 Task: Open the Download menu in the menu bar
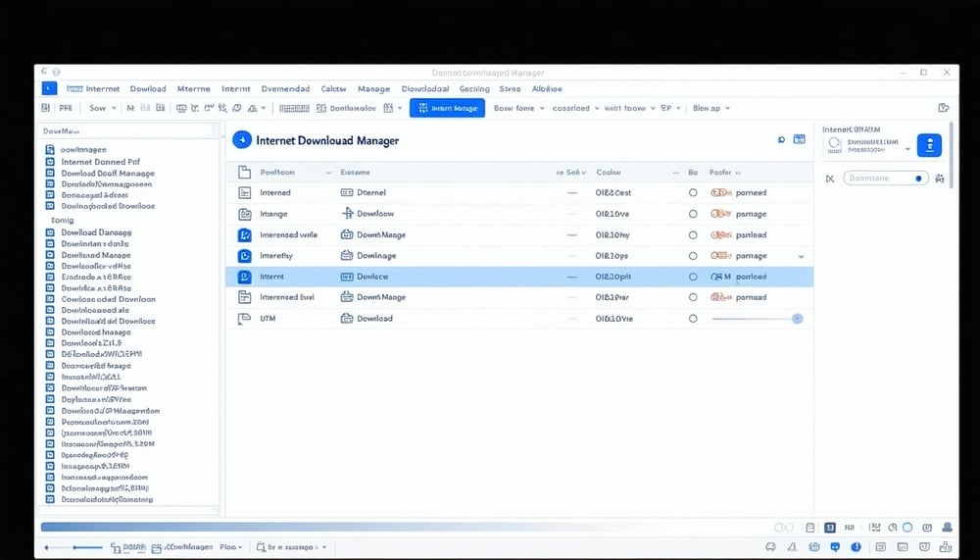click(x=148, y=88)
